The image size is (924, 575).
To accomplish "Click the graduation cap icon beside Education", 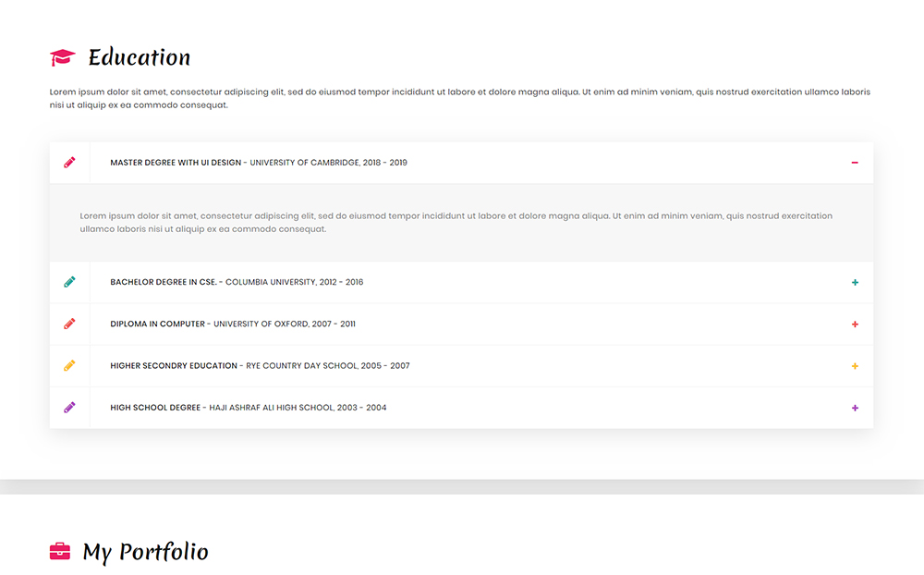I will pyautogui.click(x=63, y=57).
